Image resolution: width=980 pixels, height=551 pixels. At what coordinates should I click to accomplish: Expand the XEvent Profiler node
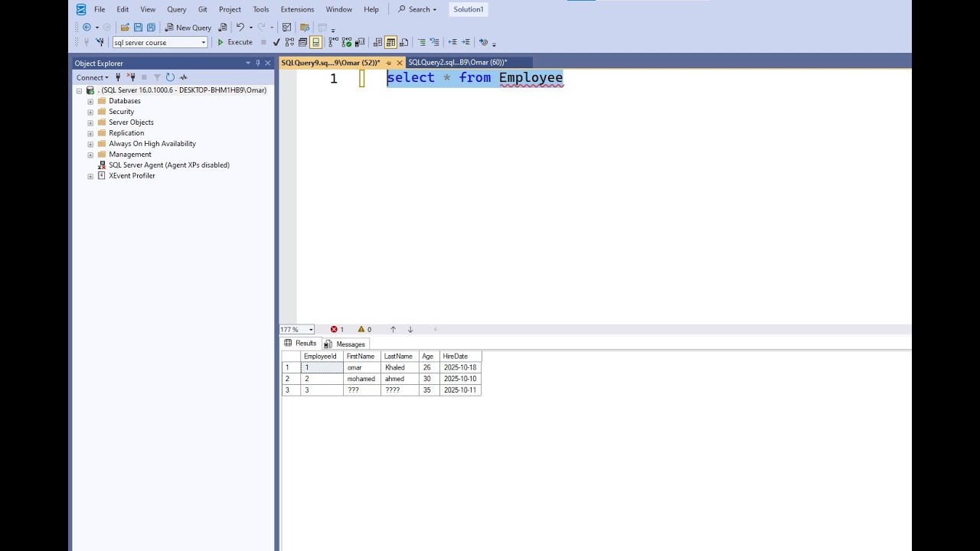click(90, 176)
